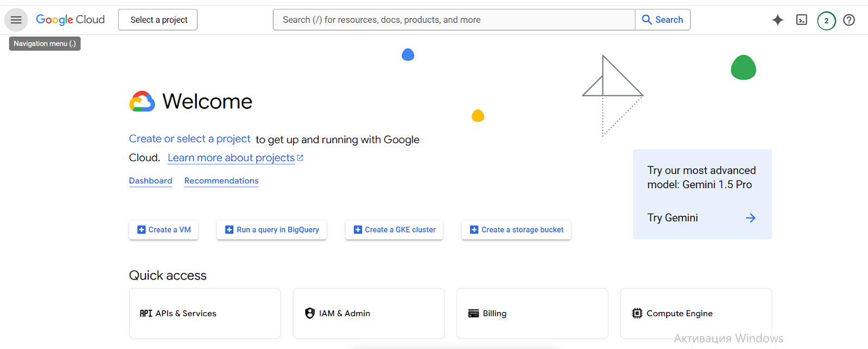Open the Compute Engine quick access card
This screenshot has height=349, width=868.
pos(696,313)
